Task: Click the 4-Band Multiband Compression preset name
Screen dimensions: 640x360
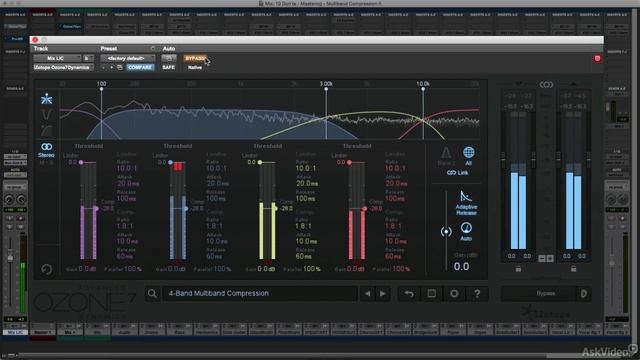Action: pyautogui.click(x=218, y=293)
